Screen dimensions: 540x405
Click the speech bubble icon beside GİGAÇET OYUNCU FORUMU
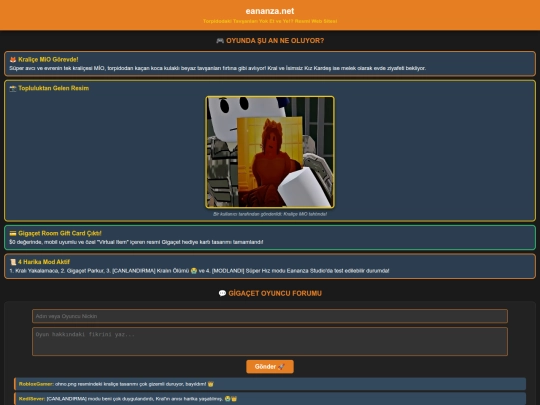[222, 293]
